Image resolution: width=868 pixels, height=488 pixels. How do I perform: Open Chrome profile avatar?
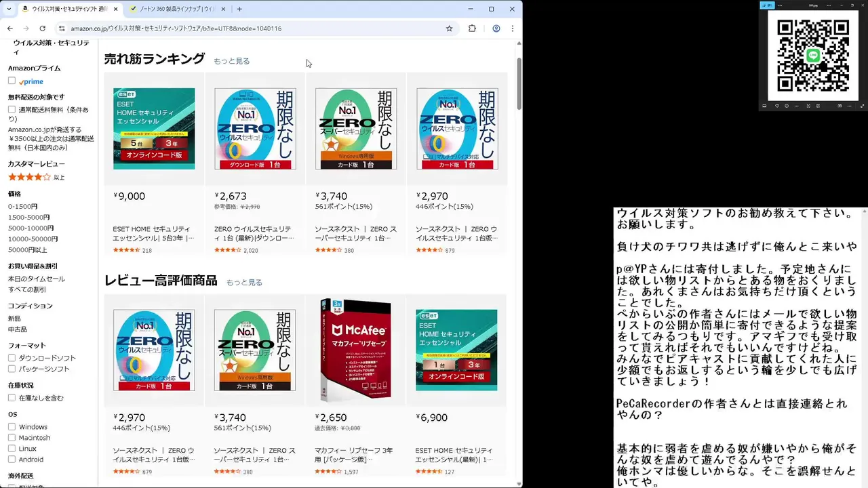pyautogui.click(x=496, y=28)
